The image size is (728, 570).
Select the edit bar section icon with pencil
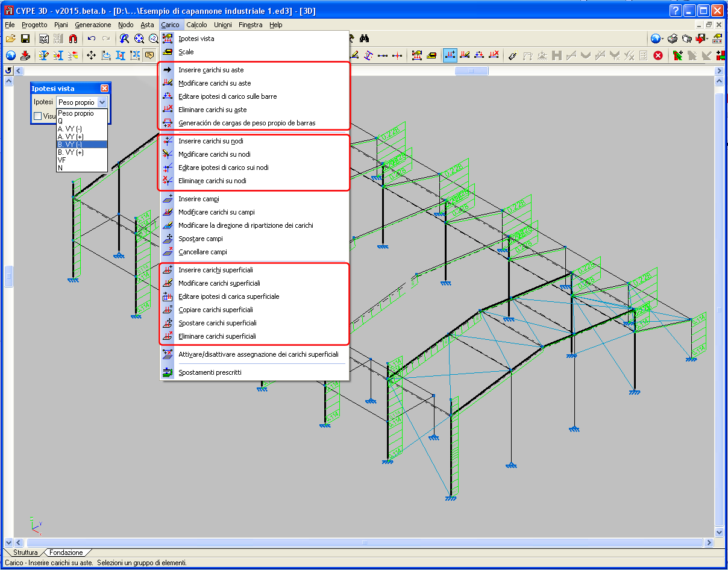(x=44, y=55)
